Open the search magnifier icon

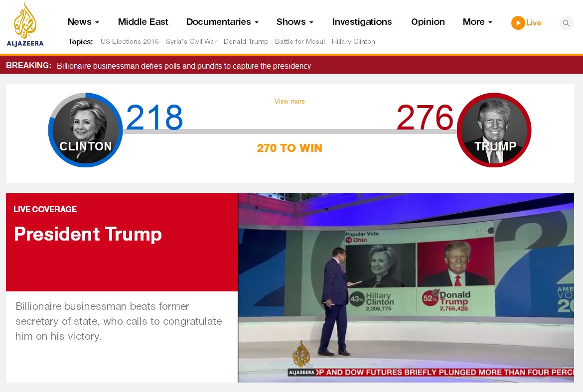(566, 23)
